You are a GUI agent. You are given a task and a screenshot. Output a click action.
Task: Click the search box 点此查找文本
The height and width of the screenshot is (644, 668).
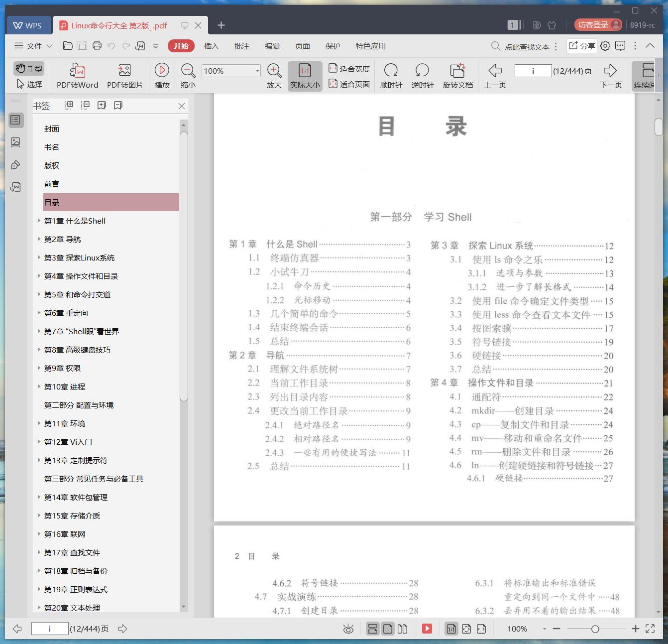521,46
